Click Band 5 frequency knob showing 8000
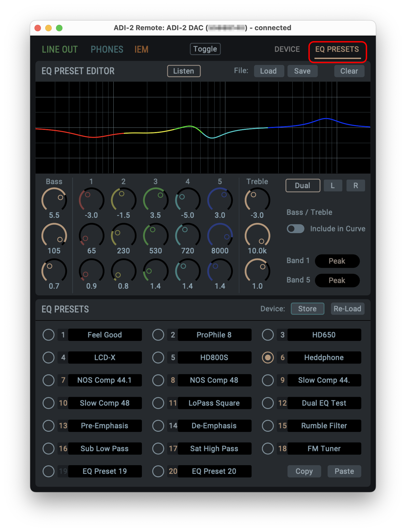 tap(220, 236)
